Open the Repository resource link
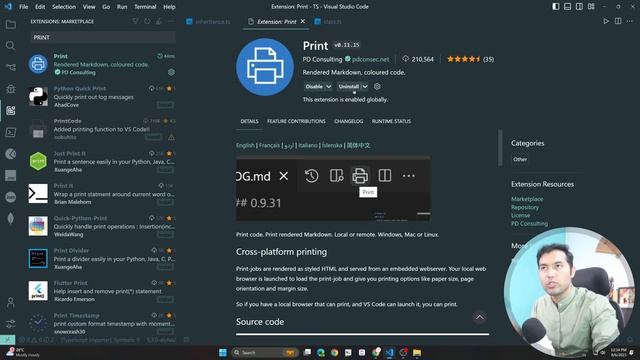The width and height of the screenshot is (640, 360). [x=525, y=207]
